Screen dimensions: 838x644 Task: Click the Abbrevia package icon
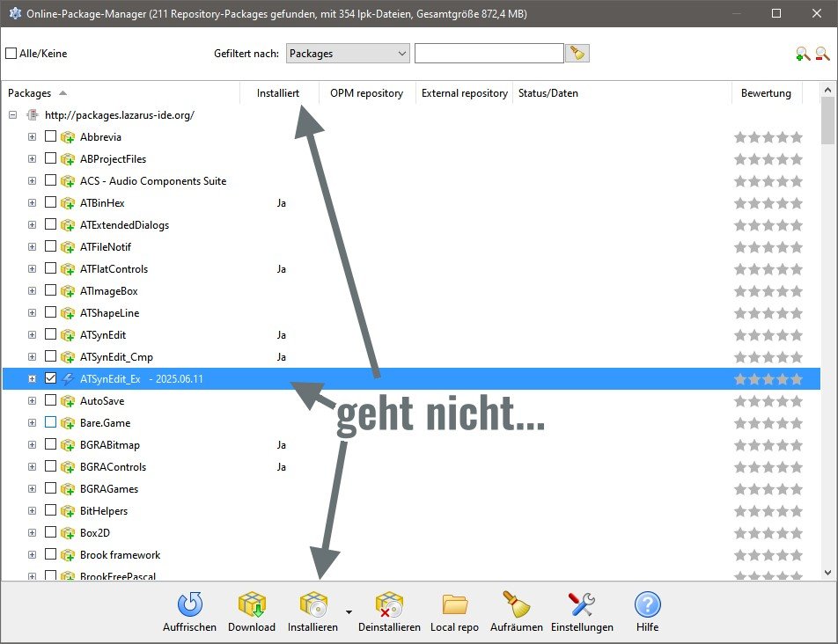click(68, 137)
